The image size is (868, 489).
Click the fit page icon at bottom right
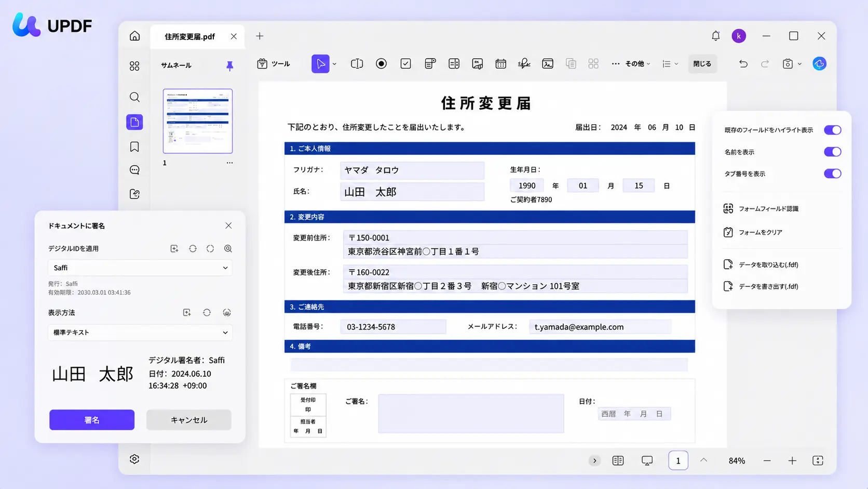[x=818, y=460]
